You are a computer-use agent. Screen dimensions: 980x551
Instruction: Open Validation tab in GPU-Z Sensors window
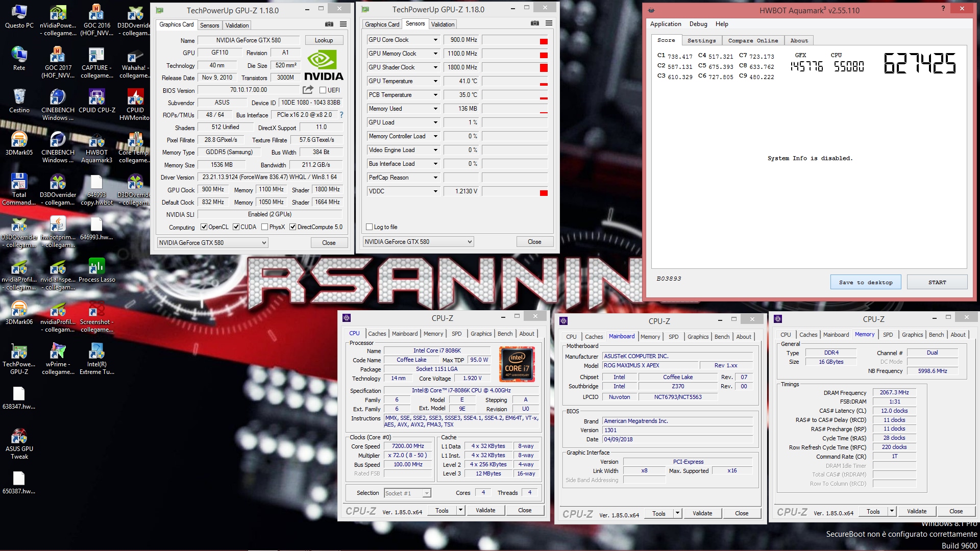point(443,24)
